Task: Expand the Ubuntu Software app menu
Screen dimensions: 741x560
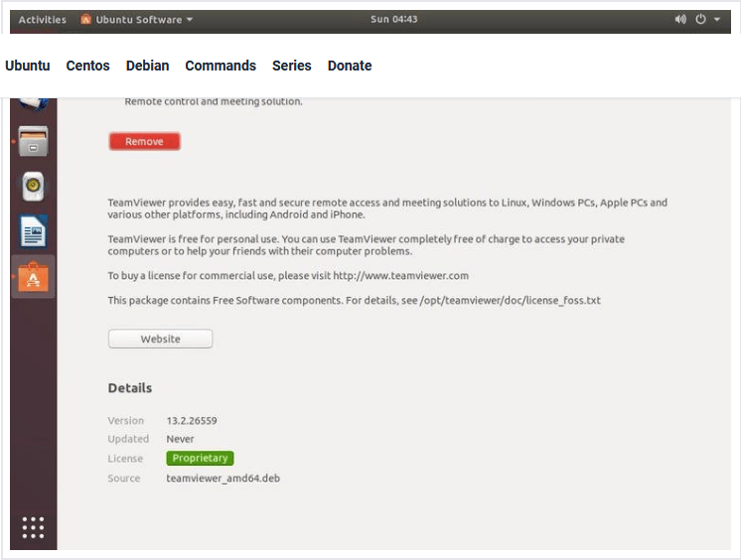Action: coord(137,20)
